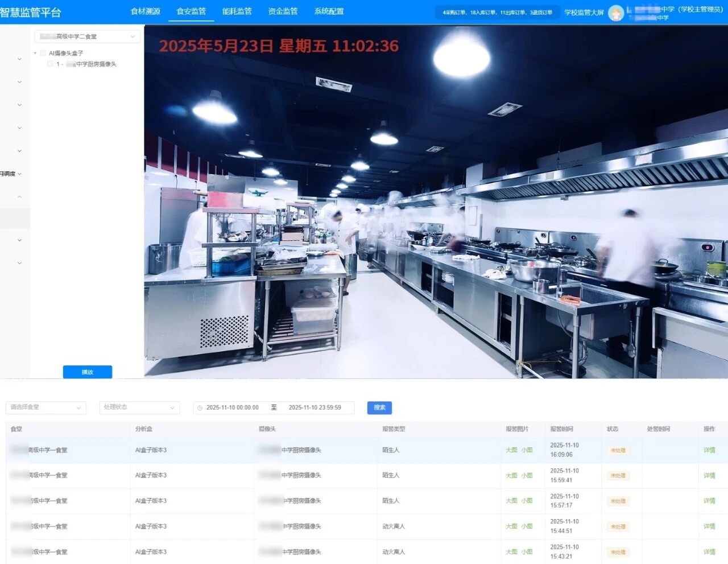Viewport: 728px width, 564px height.
Task: Open the 请选择食堂 filter dropdown
Action: [x=45, y=407]
